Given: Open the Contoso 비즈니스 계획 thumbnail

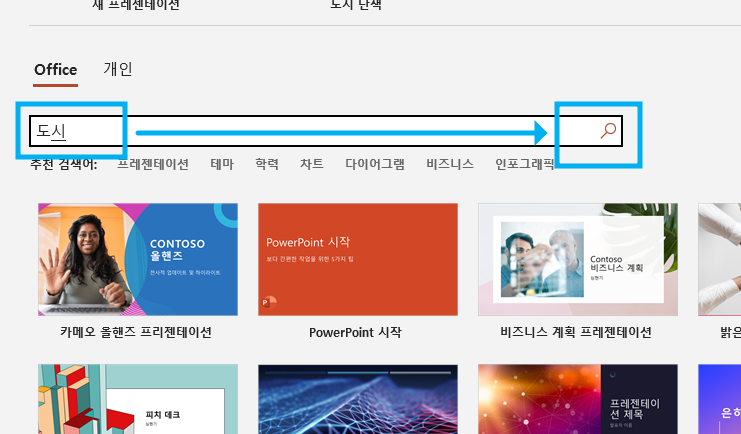Looking at the screenshot, I should click(578, 260).
